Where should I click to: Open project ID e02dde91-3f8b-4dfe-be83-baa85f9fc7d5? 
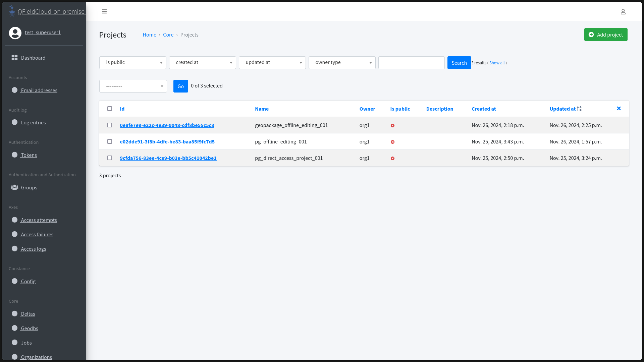tap(167, 141)
